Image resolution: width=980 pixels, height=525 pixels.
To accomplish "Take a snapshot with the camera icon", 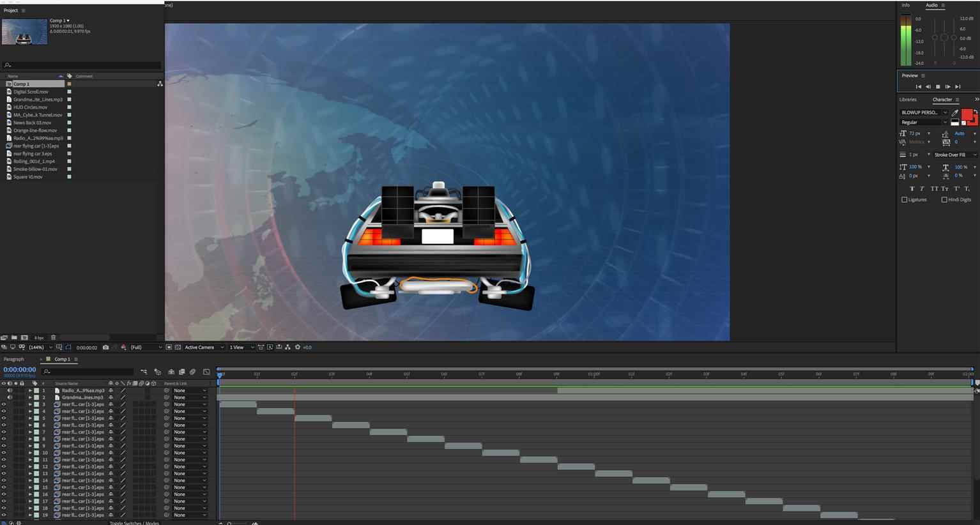I will coord(105,347).
